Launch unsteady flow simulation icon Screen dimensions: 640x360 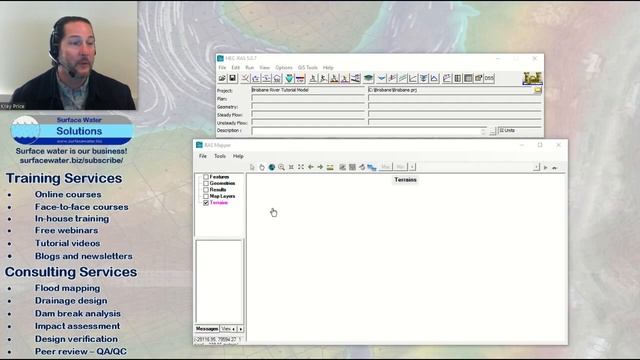[x=324, y=78]
